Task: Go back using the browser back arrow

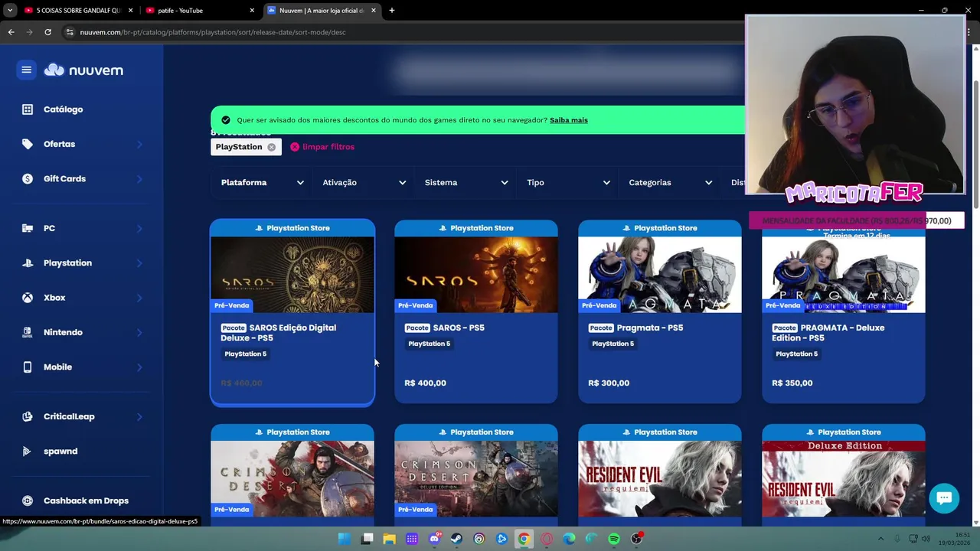Action: [11, 32]
